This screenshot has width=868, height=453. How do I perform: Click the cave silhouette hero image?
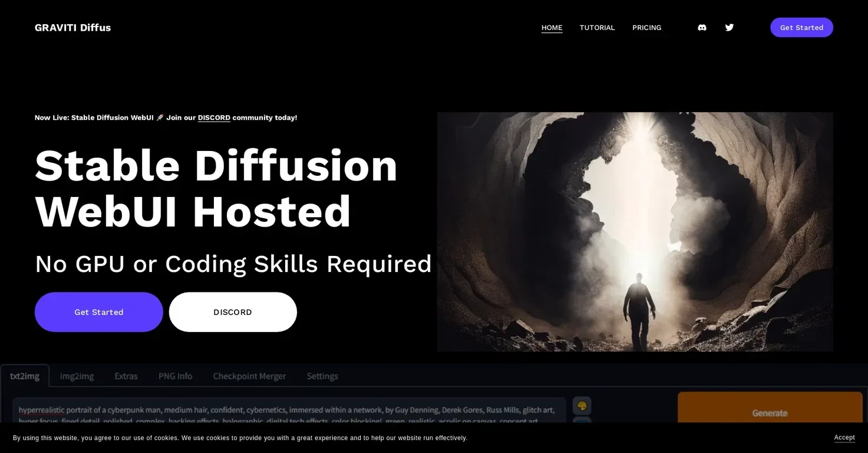635,231
